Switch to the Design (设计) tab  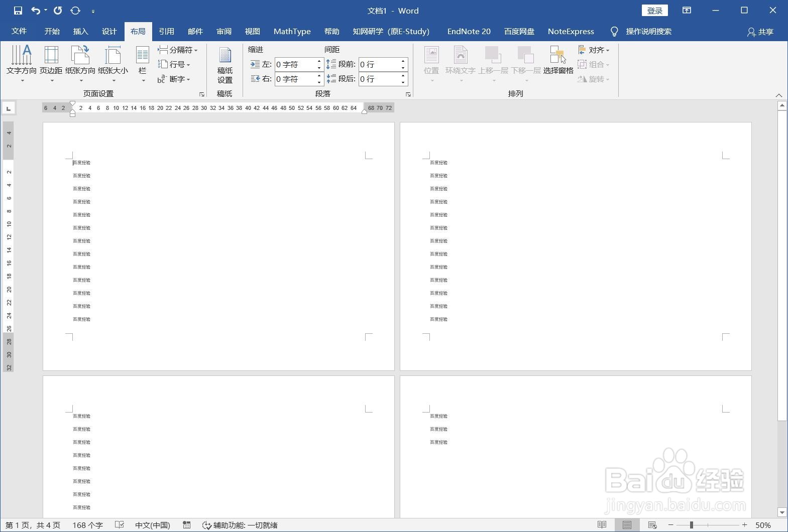(109, 31)
